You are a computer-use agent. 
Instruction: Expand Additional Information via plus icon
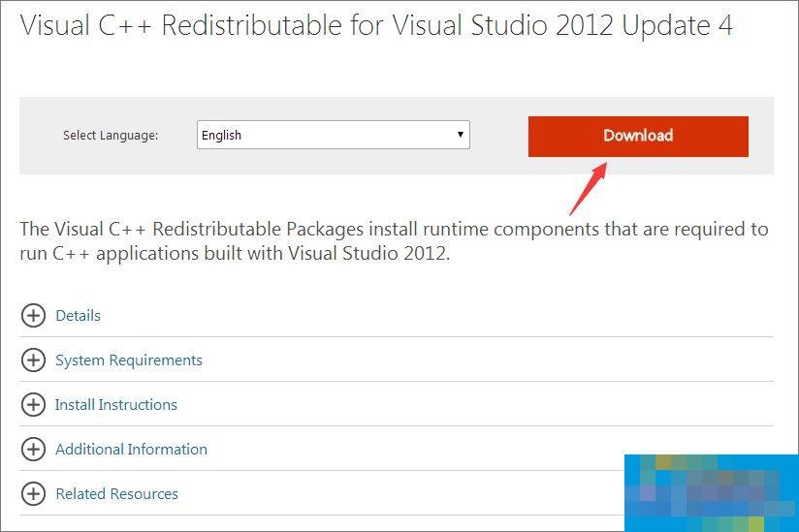coord(33,449)
